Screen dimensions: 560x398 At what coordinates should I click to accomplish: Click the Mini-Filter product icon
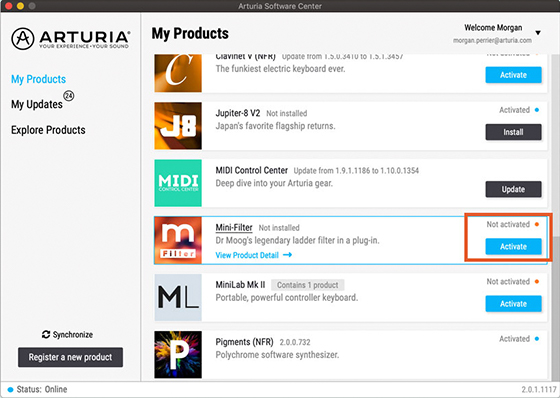click(x=178, y=240)
